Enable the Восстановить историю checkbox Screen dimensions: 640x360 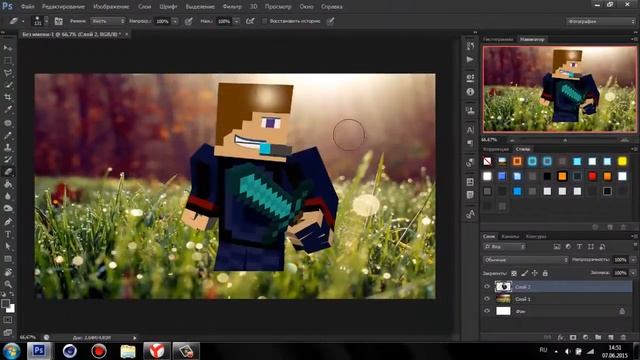(x=264, y=21)
